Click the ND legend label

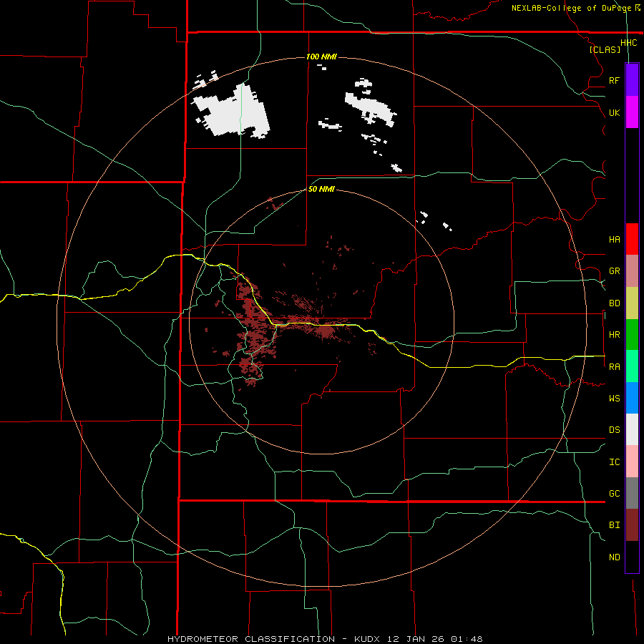pyautogui.click(x=614, y=557)
